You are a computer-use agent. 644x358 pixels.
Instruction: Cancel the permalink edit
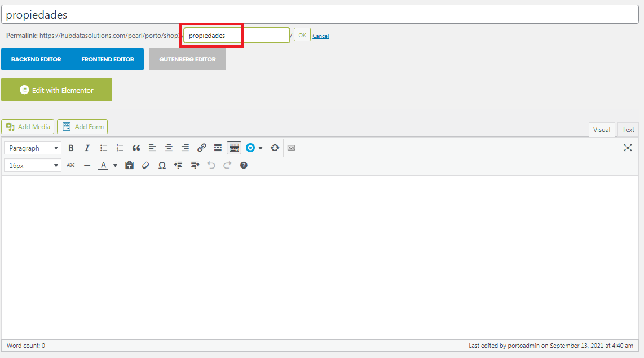click(320, 36)
